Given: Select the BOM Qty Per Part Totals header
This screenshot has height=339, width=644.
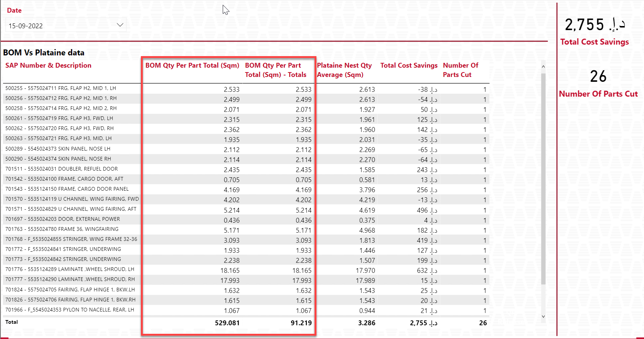Looking at the screenshot, I should pyautogui.click(x=276, y=70).
